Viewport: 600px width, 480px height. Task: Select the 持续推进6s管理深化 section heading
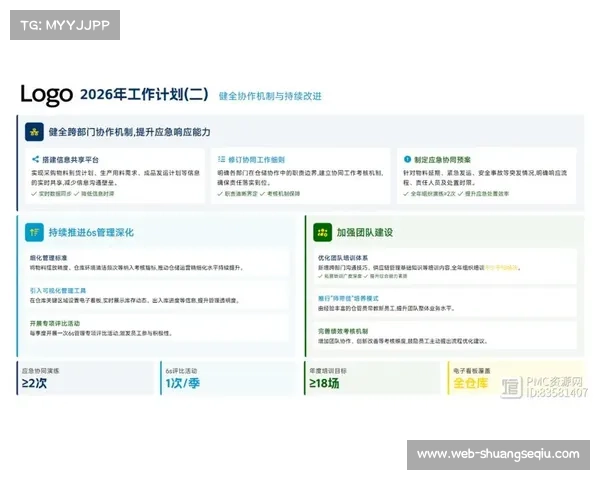pyautogui.click(x=91, y=232)
